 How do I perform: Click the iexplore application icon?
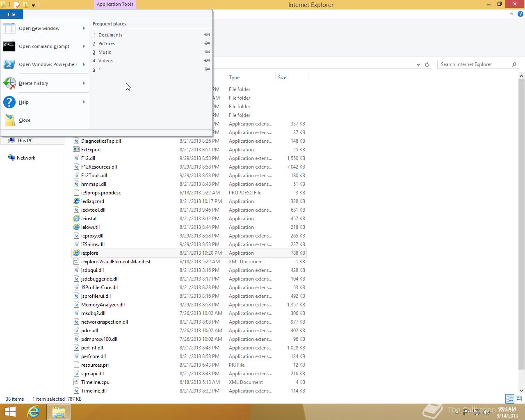pos(76,253)
